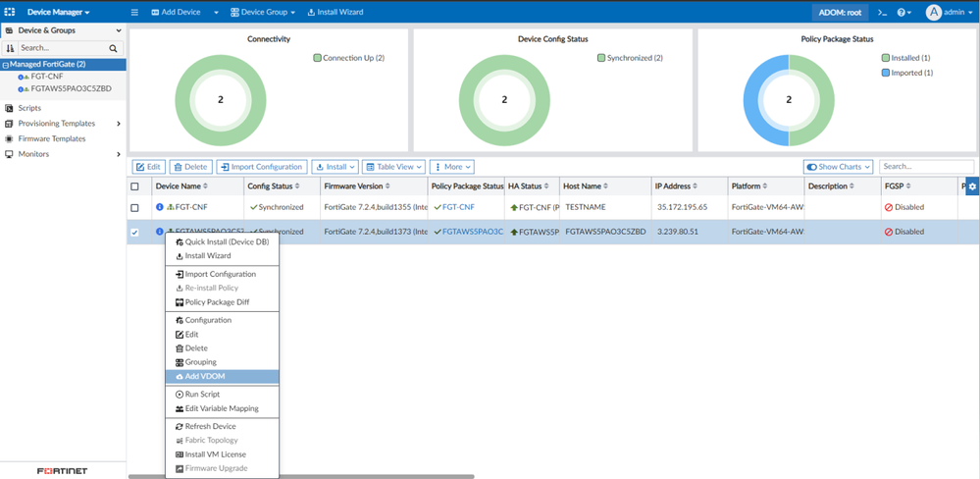
Task: Open the Table View dropdown
Action: click(x=394, y=167)
